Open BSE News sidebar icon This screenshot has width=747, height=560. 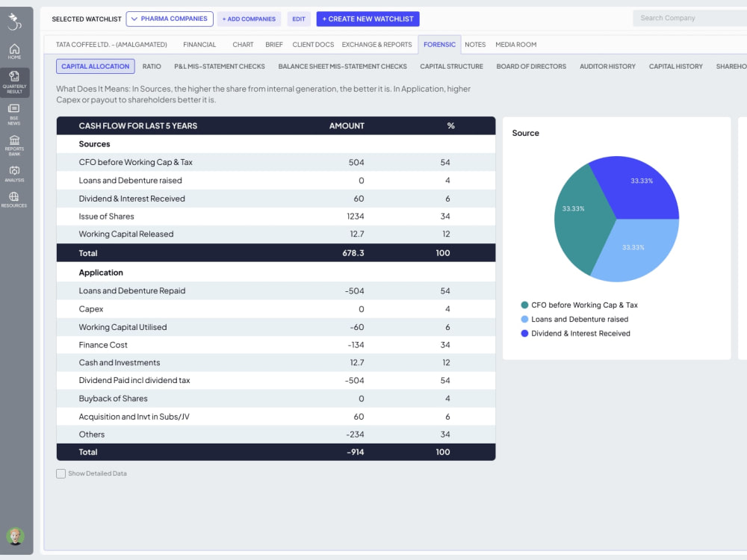point(14,114)
